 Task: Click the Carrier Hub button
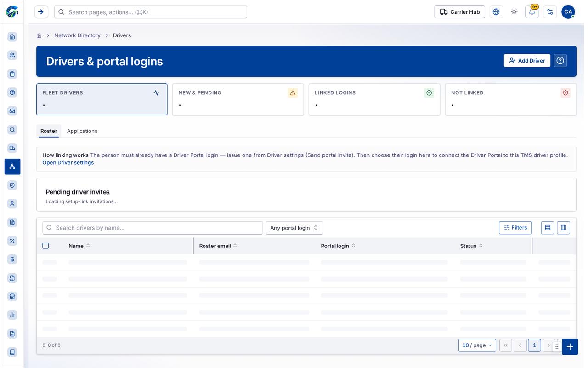460,12
